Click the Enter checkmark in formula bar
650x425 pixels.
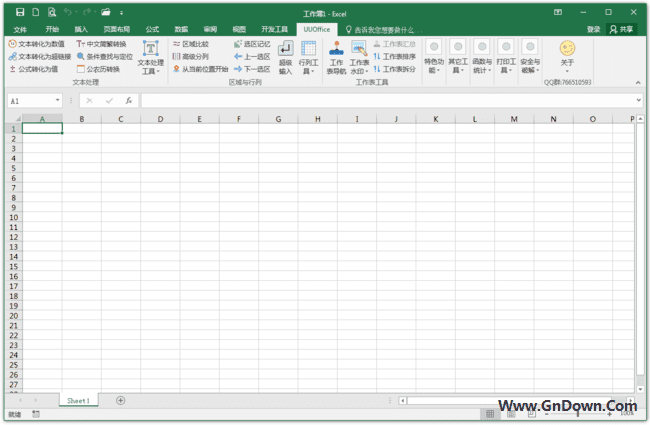(x=109, y=100)
